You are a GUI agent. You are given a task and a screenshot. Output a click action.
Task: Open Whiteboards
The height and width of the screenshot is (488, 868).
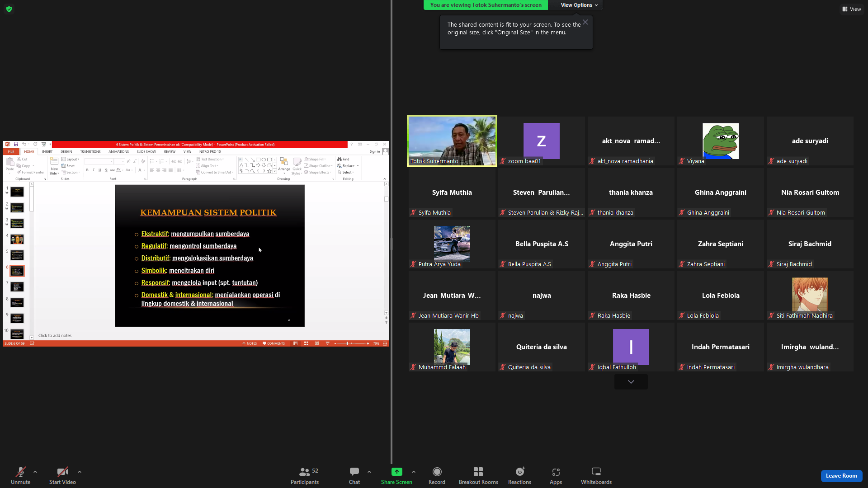coord(596,475)
